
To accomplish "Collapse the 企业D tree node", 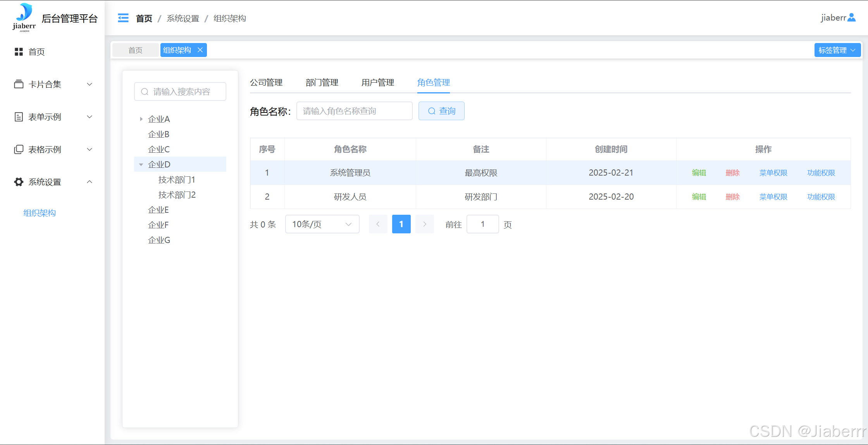I will tap(141, 164).
